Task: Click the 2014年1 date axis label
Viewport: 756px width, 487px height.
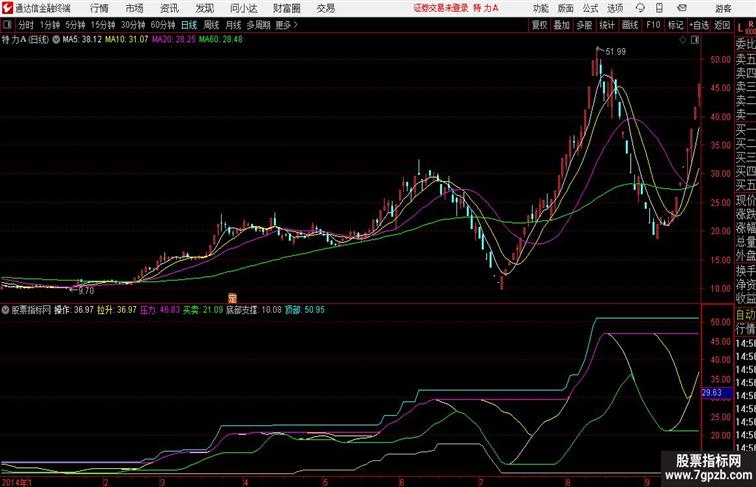Action: pyautogui.click(x=17, y=482)
